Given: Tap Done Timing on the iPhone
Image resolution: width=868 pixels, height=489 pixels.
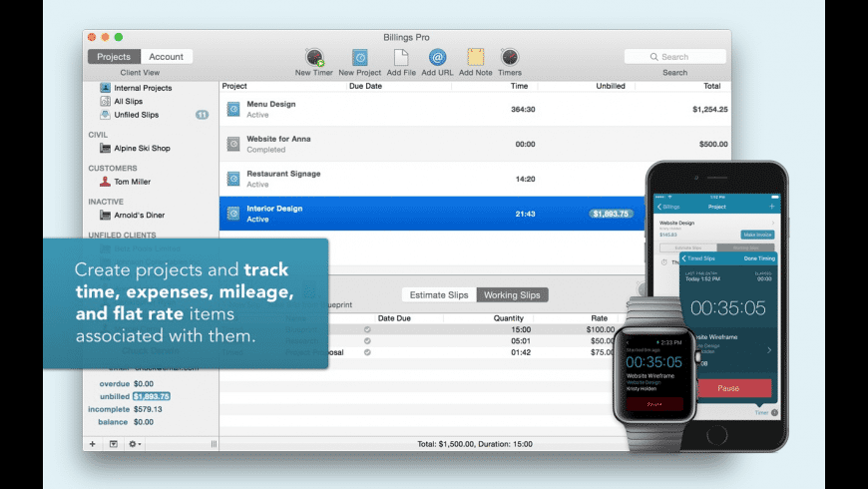Looking at the screenshot, I should (759, 258).
